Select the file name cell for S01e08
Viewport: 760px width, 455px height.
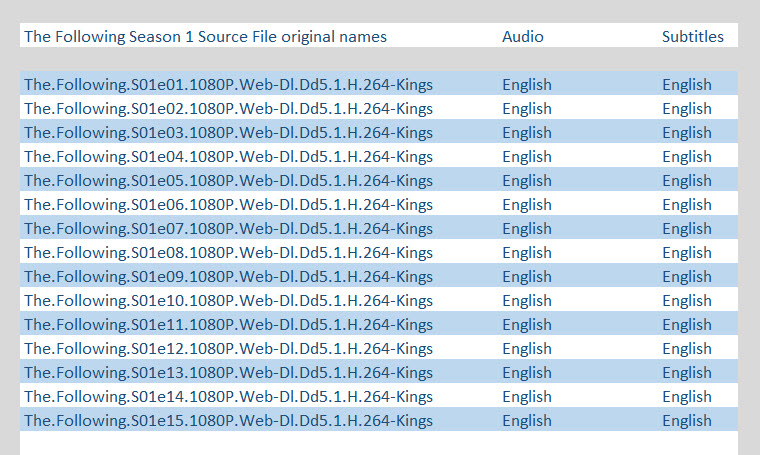pyautogui.click(x=228, y=252)
